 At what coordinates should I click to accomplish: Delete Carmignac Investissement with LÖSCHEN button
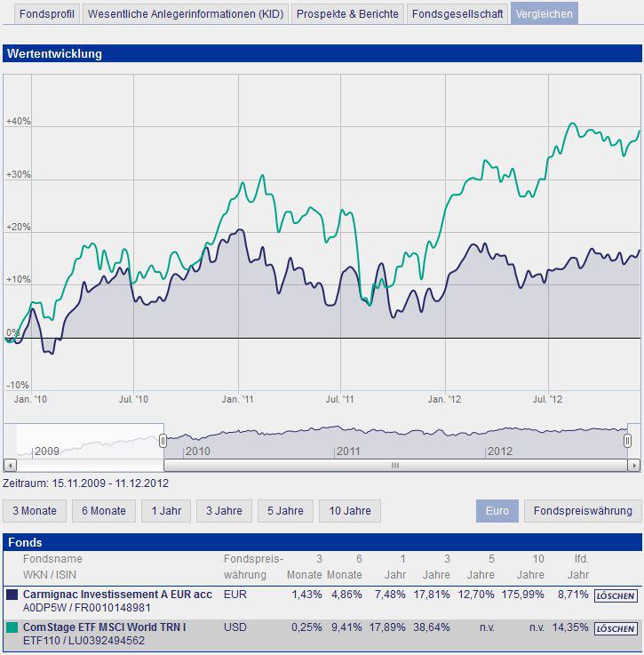point(616,596)
